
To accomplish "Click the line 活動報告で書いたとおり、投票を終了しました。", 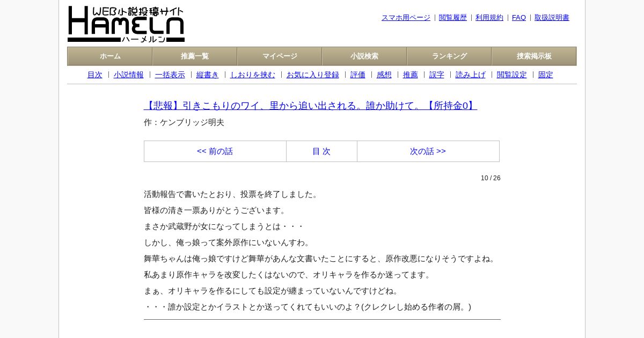I will pos(232,194).
